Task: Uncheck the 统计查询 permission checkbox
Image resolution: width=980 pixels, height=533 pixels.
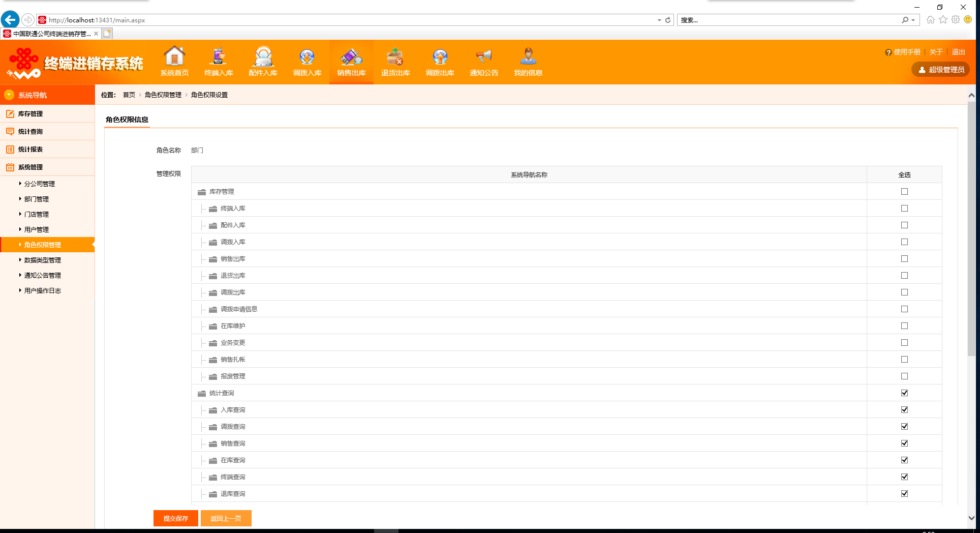Action: pyautogui.click(x=904, y=393)
